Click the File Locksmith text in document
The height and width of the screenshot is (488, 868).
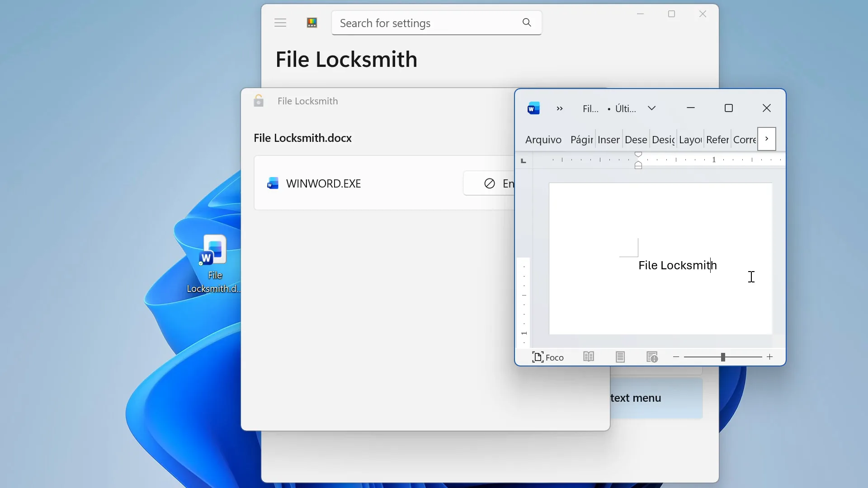[x=677, y=265]
